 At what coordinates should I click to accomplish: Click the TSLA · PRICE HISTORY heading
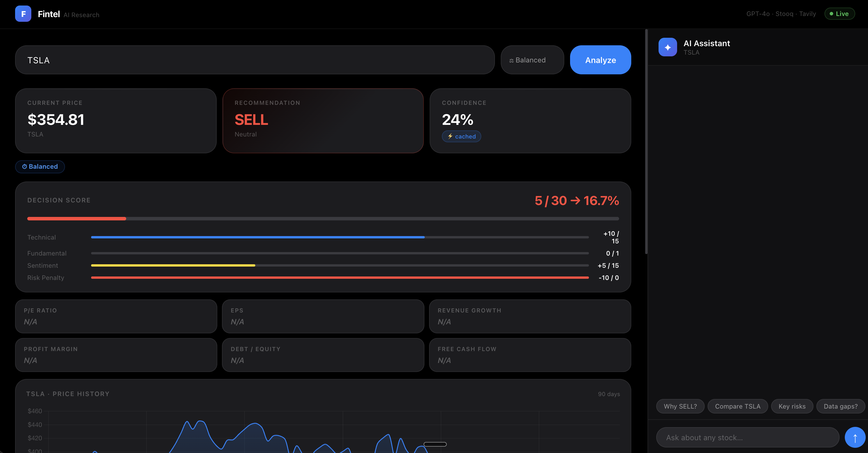[68, 394]
